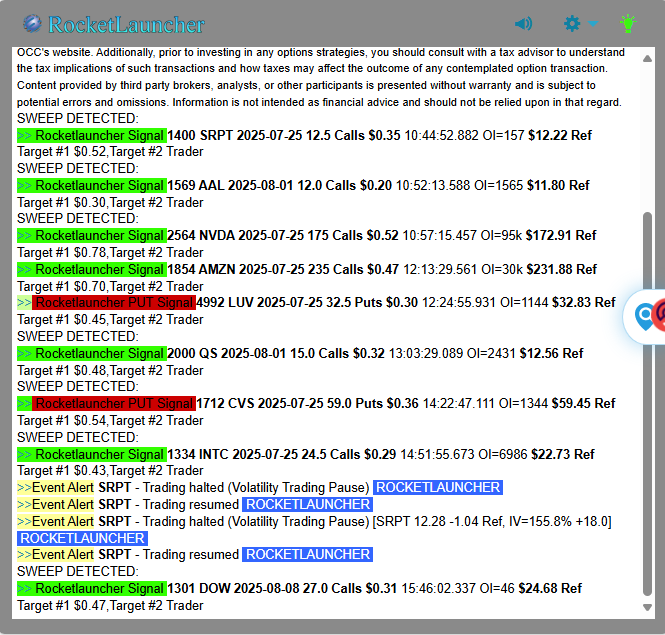The image size is (665, 635).
Task: Click 'Target #1 $0.70' line under AMZN
Action: (110, 286)
